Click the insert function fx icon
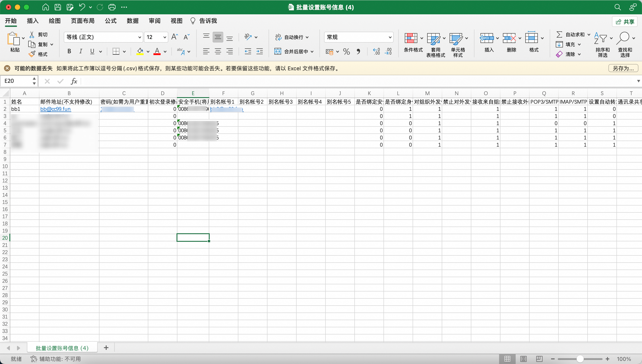 tap(74, 81)
